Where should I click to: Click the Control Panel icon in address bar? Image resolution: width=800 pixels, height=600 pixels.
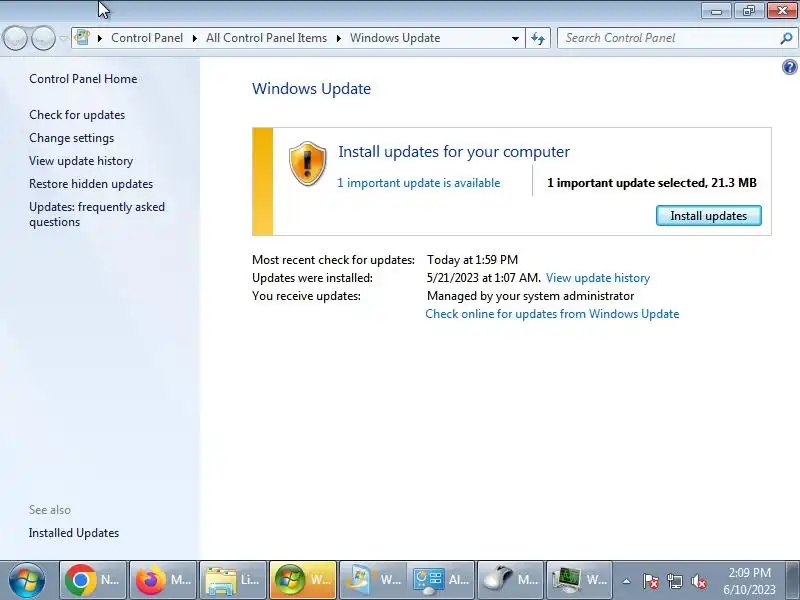click(82, 37)
